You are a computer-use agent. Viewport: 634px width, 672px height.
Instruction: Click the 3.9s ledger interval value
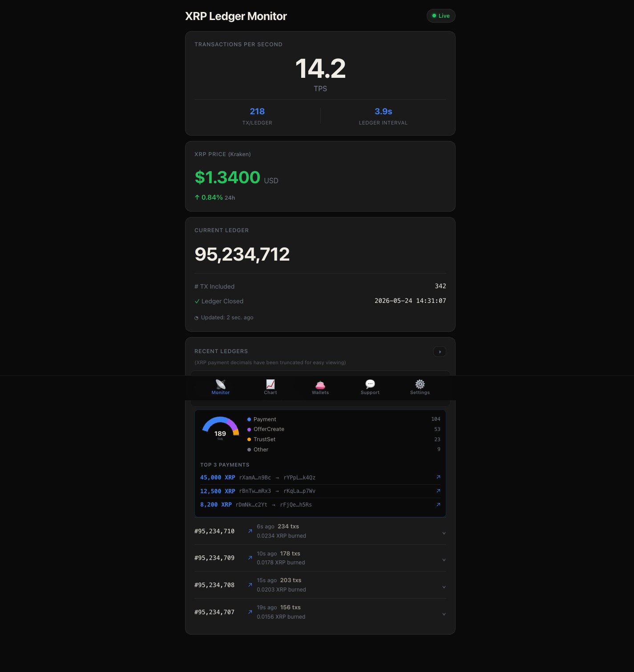point(384,111)
